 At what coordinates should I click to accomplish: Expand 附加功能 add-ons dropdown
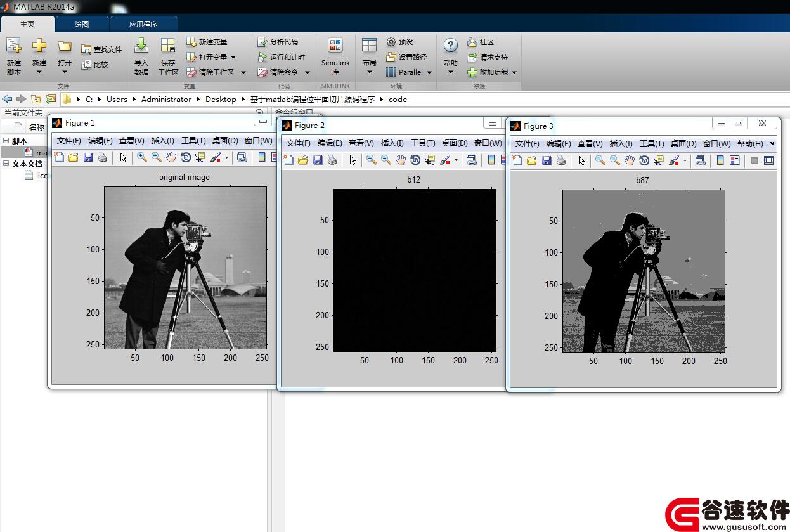[514, 72]
